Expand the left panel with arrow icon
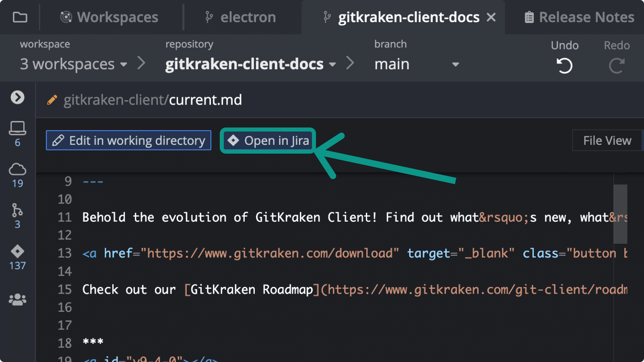Screen dimensions: 644x362 point(17,97)
